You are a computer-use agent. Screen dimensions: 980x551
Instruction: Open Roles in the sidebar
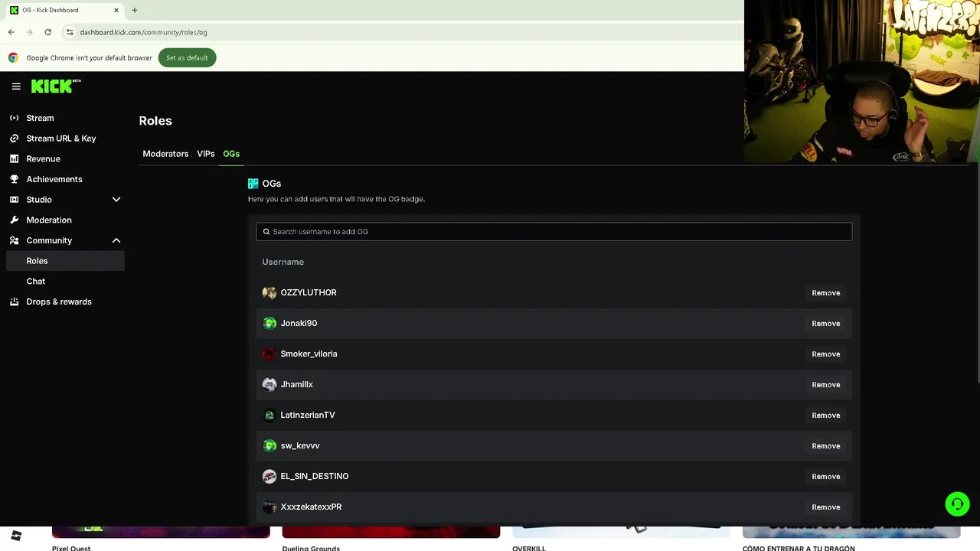point(65,261)
